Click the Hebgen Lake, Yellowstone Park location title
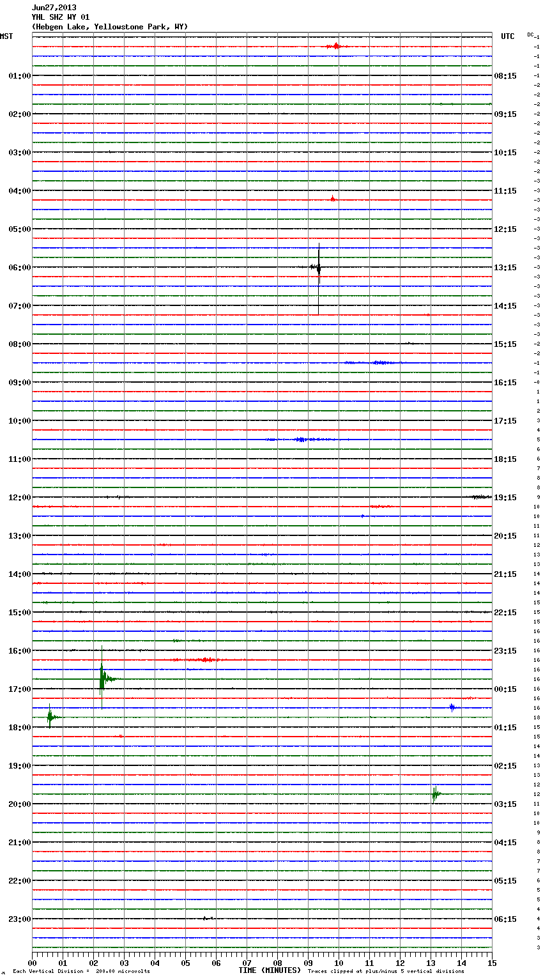This screenshot has height=980, width=543. point(110,27)
